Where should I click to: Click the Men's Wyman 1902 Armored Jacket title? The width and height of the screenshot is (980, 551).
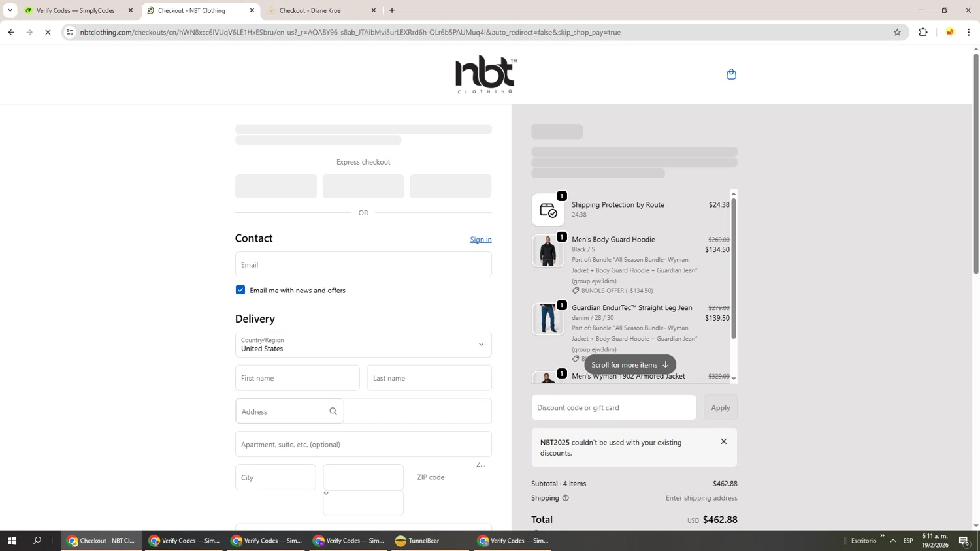point(629,376)
